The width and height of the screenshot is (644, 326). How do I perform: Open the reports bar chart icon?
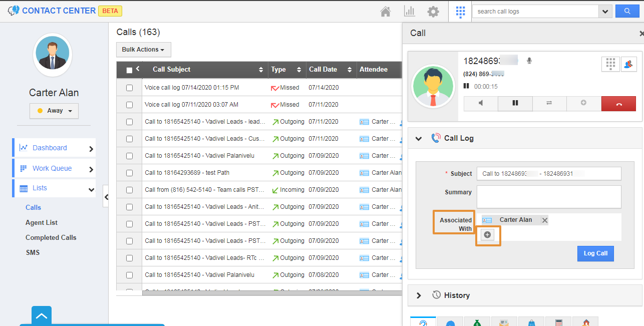(409, 11)
